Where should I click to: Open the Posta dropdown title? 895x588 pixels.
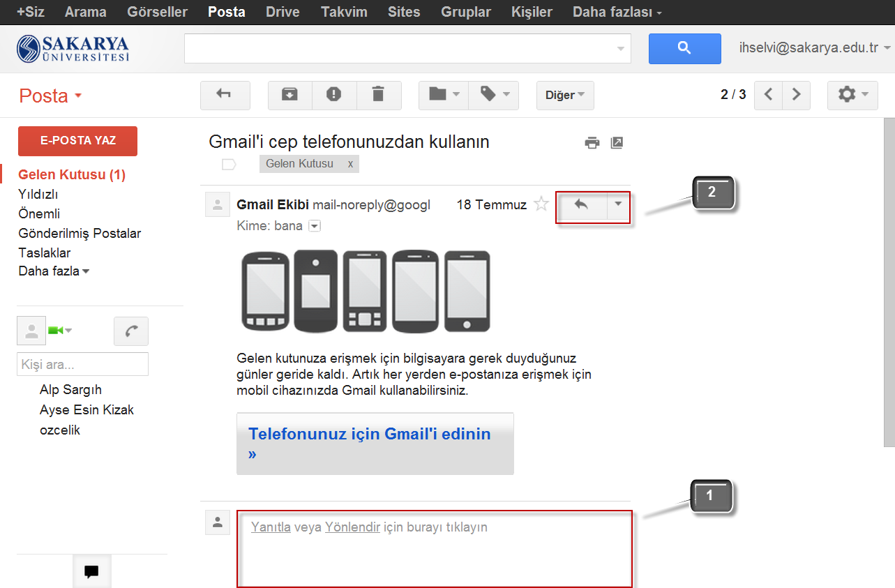point(50,96)
